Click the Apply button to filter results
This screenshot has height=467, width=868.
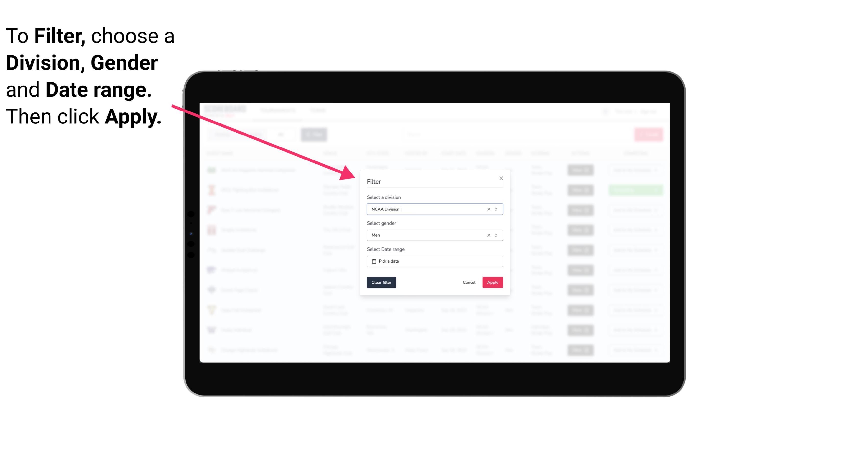pos(492,283)
